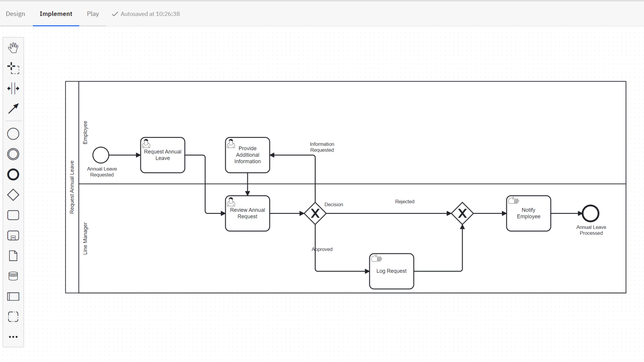Select the Request Annual Leave task
Image resolution: width=644 pixels, height=362 pixels.
coord(163,155)
